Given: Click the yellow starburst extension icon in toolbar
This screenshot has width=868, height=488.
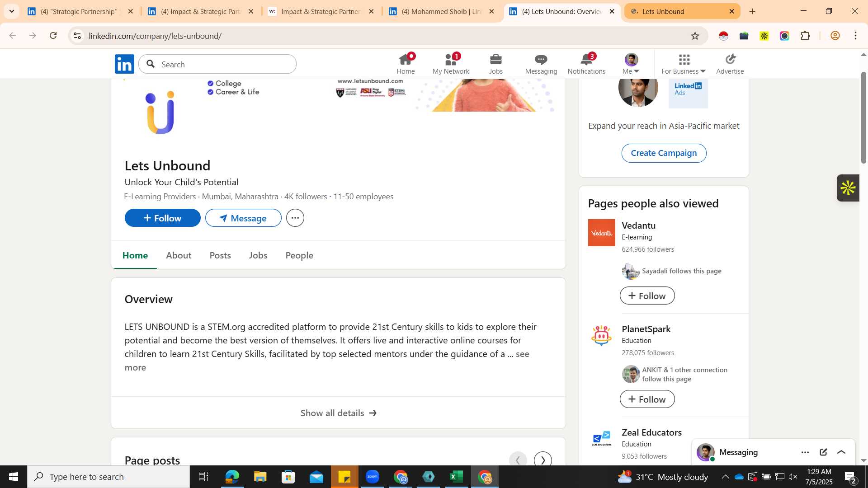Looking at the screenshot, I should coord(764,36).
